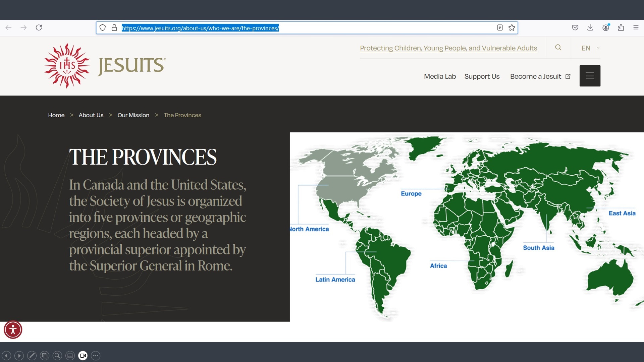
Task: Open more slideshow options ellipsis
Action: pos(96,356)
